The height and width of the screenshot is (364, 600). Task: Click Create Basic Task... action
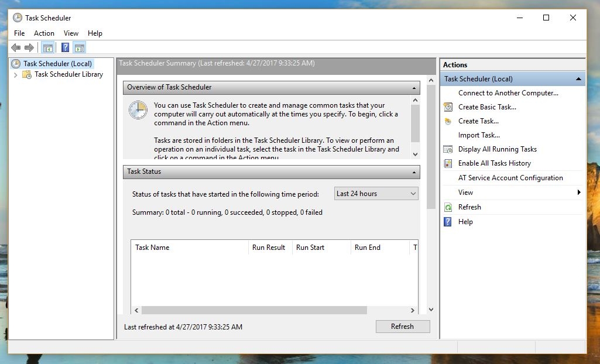point(487,107)
